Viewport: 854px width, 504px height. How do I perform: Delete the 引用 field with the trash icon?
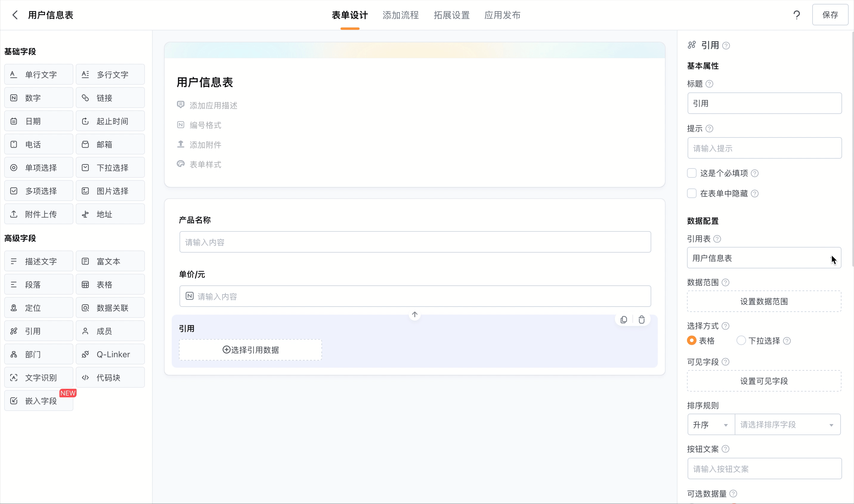pos(641,320)
